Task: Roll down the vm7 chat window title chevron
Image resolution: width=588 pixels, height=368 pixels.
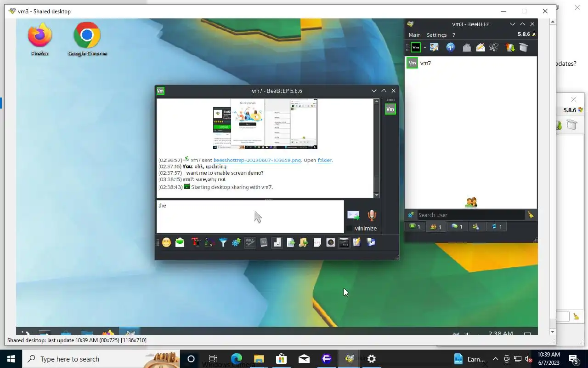Action: point(374,91)
